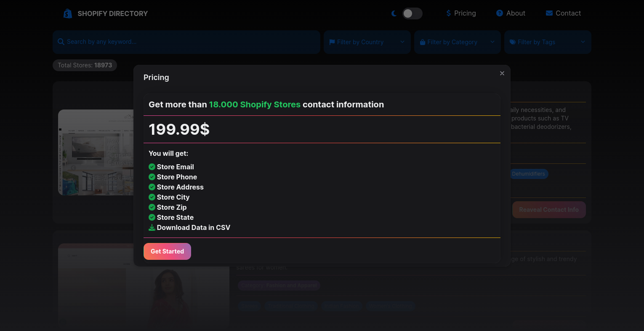644x331 pixels.
Task: Open the SHOPIFY DIRECTORY home link
Action: pos(106,13)
